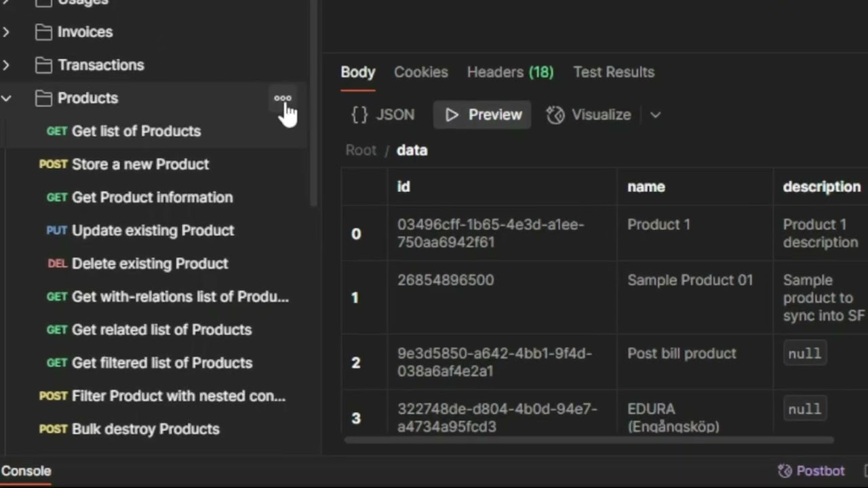Screen dimensions: 868x488
Task: Open Postbot assistant
Action: (811, 471)
